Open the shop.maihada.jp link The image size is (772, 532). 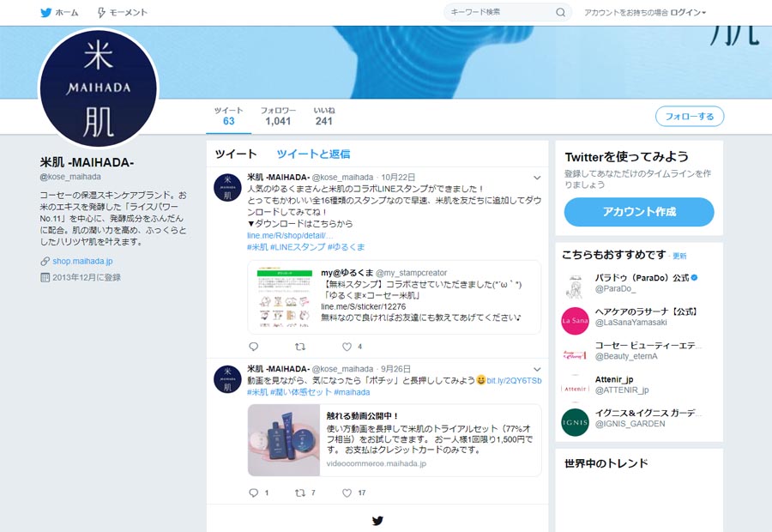tap(82, 261)
